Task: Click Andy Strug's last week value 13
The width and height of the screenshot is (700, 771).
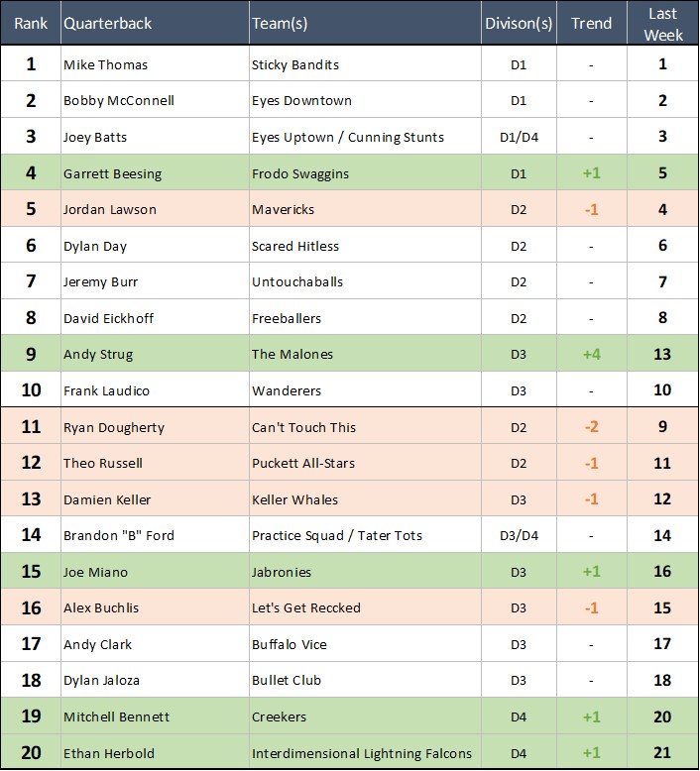Action: point(662,355)
